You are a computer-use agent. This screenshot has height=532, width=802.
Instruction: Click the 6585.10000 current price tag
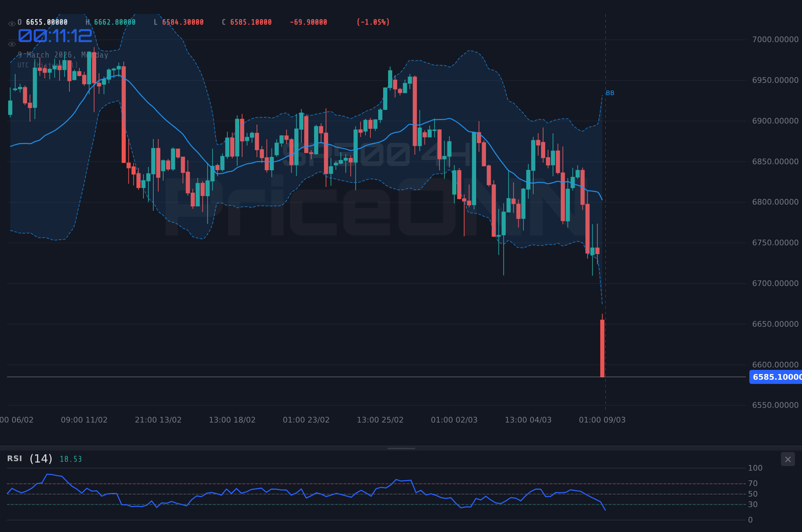point(776,377)
